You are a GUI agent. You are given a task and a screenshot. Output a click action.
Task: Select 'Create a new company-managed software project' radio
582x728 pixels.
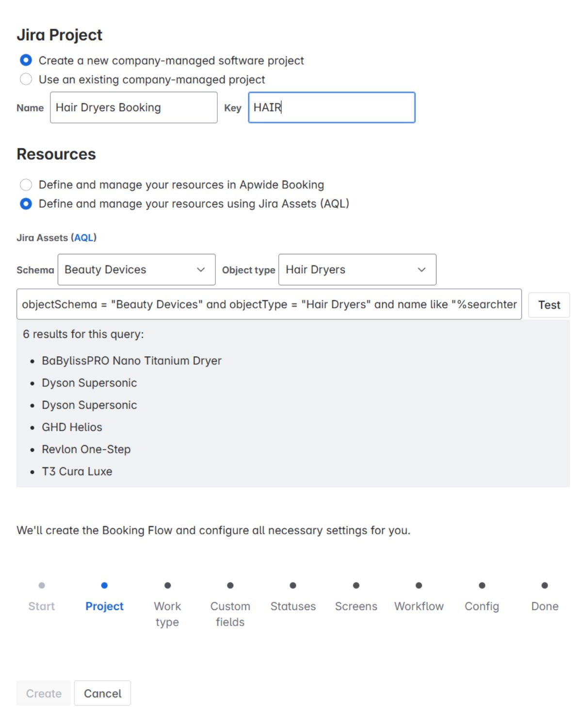pos(26,60)
